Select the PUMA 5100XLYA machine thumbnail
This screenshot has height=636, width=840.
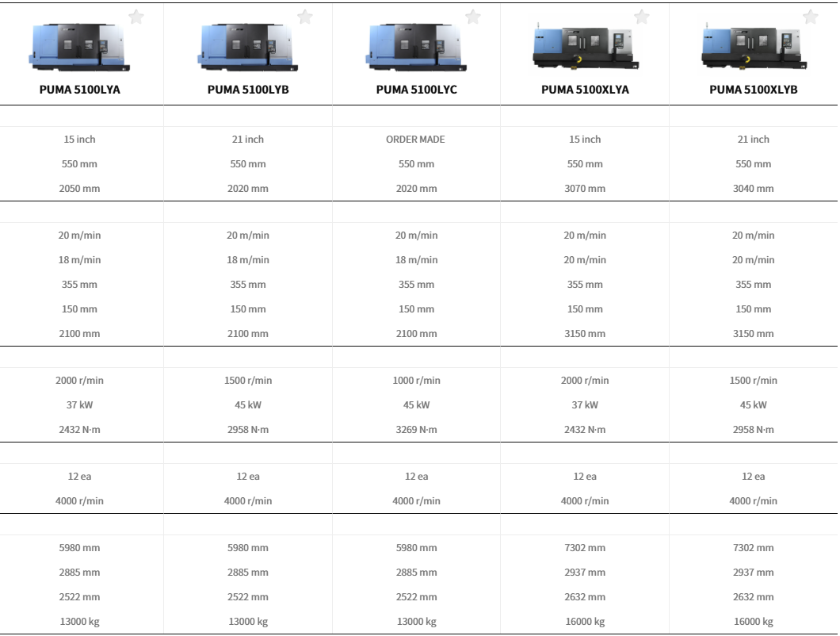coord(585,48)
